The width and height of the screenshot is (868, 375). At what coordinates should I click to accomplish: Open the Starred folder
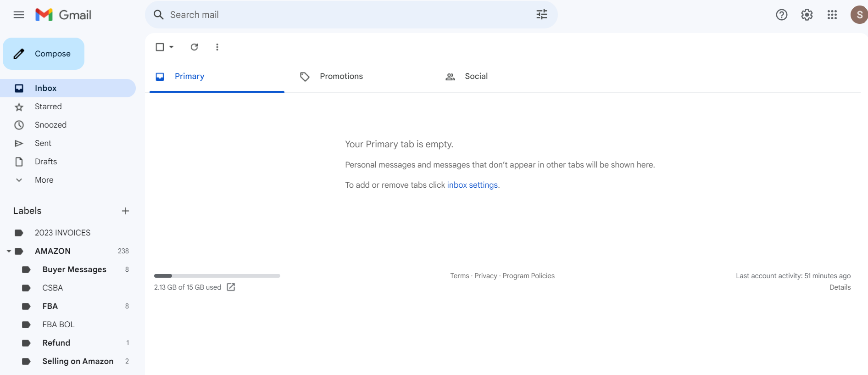click(x=68, y=106)
